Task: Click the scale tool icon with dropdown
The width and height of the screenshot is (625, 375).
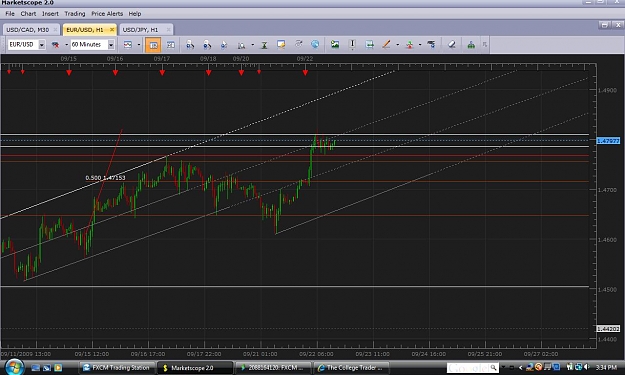Action: [x=242, y=45]
